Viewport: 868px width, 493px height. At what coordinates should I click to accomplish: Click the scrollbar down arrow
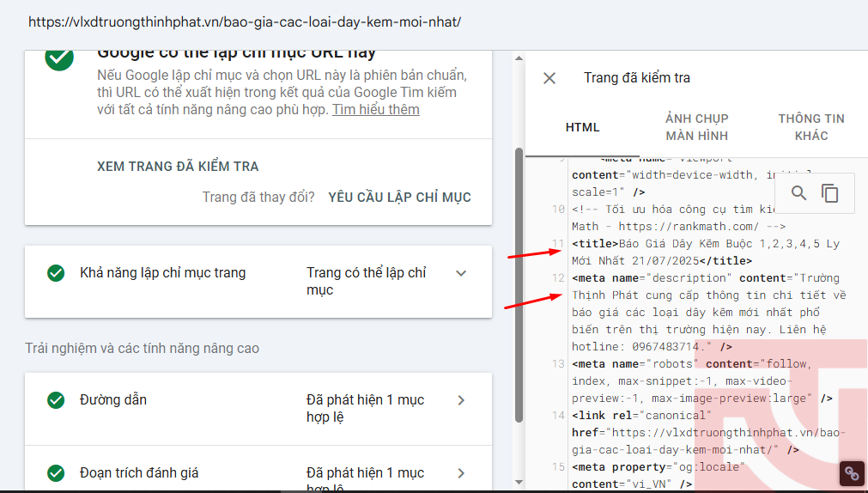(x=519, y=482)
